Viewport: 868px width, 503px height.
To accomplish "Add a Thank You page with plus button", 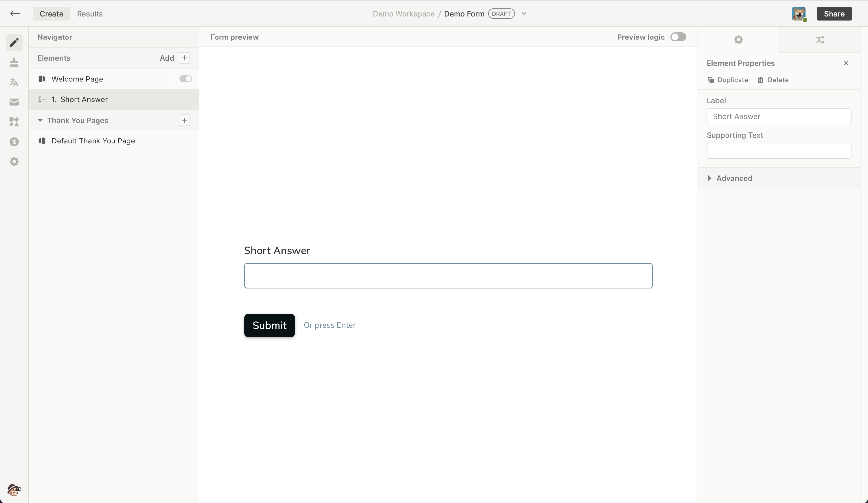I will click(185, 120).
